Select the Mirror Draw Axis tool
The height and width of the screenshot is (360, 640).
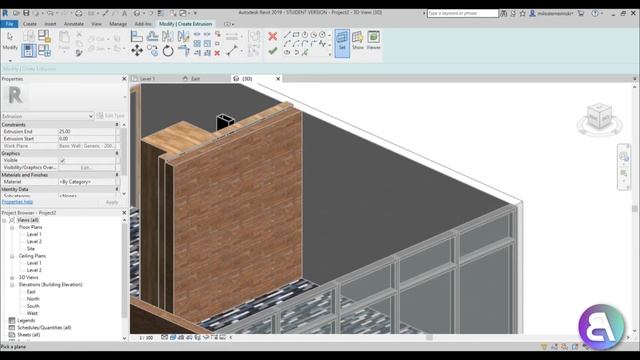pyautogui.click(x=183, y=37)
